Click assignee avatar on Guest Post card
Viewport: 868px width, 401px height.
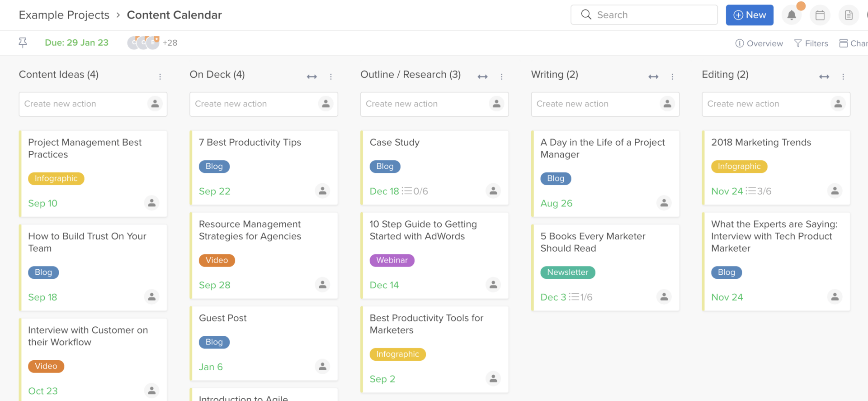coord(322,366)
